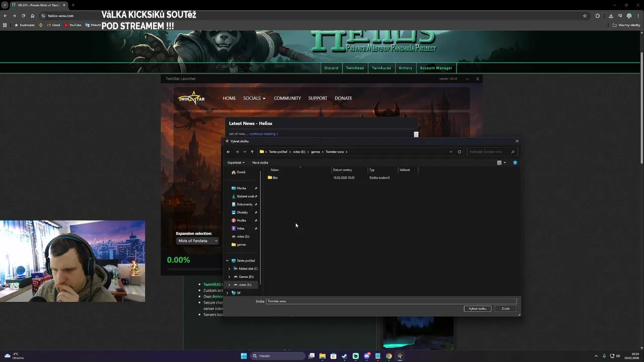Viewport: 644px width, 362px height.
Task: Open the Expansion selection Mists of Pandaria dropdown
Action: pyautogui.click(x=198, y=241)
